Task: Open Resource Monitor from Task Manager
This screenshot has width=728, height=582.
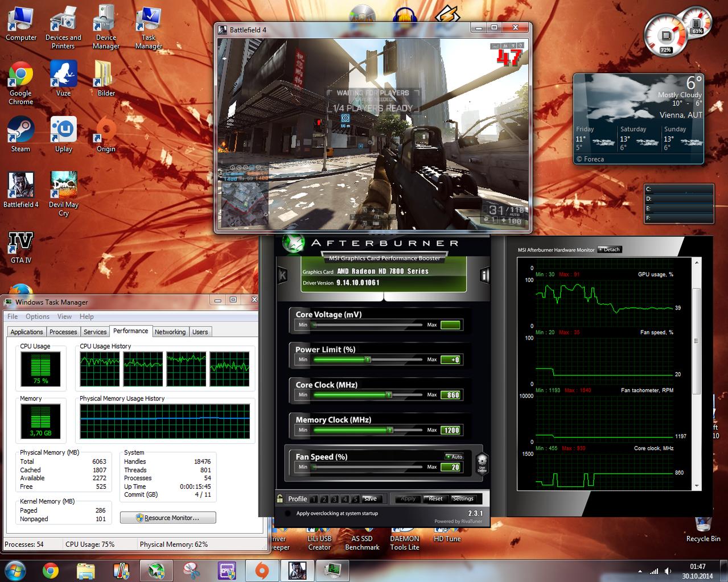Action: (168, 518)
